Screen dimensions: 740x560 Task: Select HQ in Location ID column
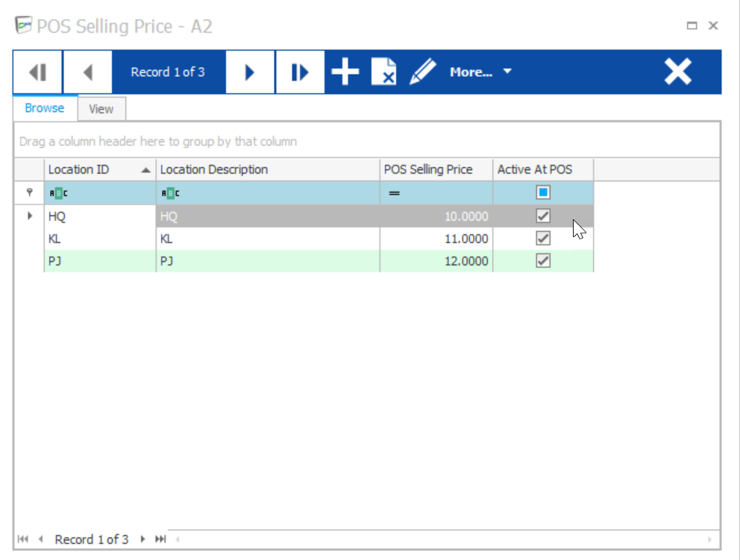[x=100, y=216]
